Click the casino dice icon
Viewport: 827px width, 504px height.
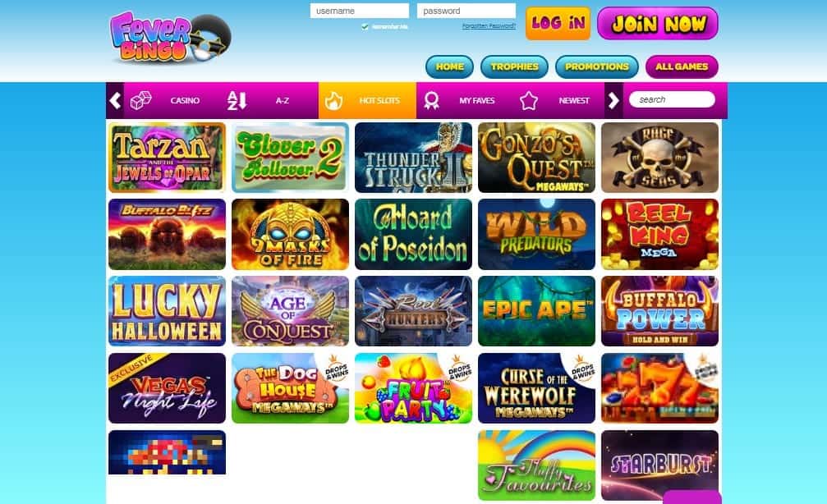(140, 100)
